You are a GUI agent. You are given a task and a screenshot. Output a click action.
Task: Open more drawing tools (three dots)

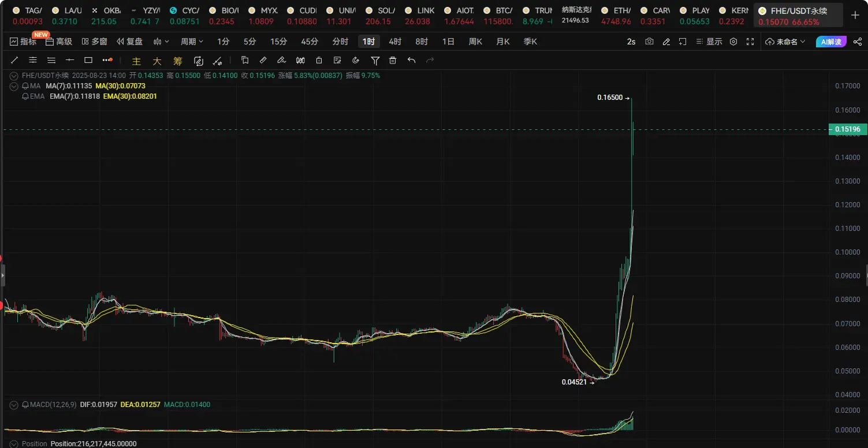(x=107, y=60)
